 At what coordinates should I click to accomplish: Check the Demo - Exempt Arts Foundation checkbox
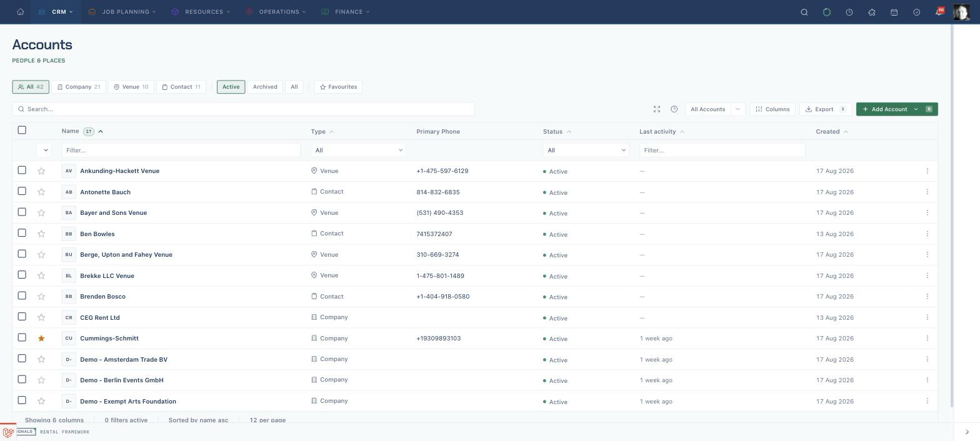(x=22, y=400)
